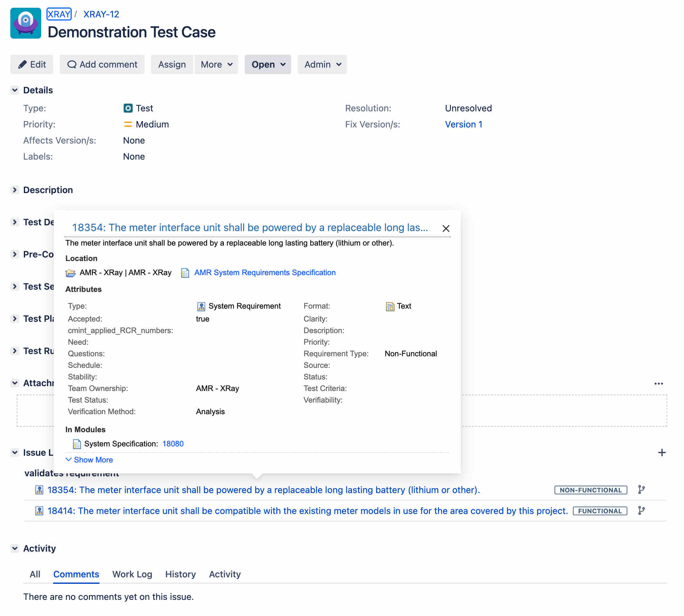684x616 pixels.
Task: Open the Admin dropdown menu
Action: coord(322,64)
